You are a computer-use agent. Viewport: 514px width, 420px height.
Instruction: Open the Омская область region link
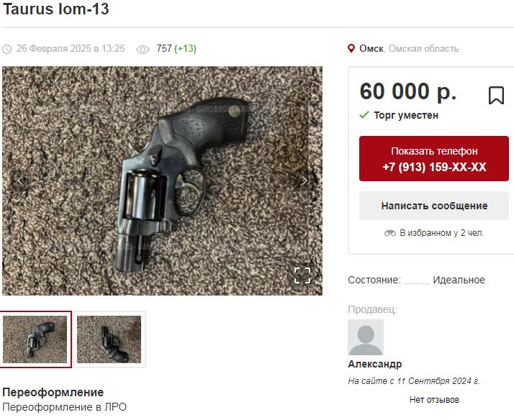[423, 48]
